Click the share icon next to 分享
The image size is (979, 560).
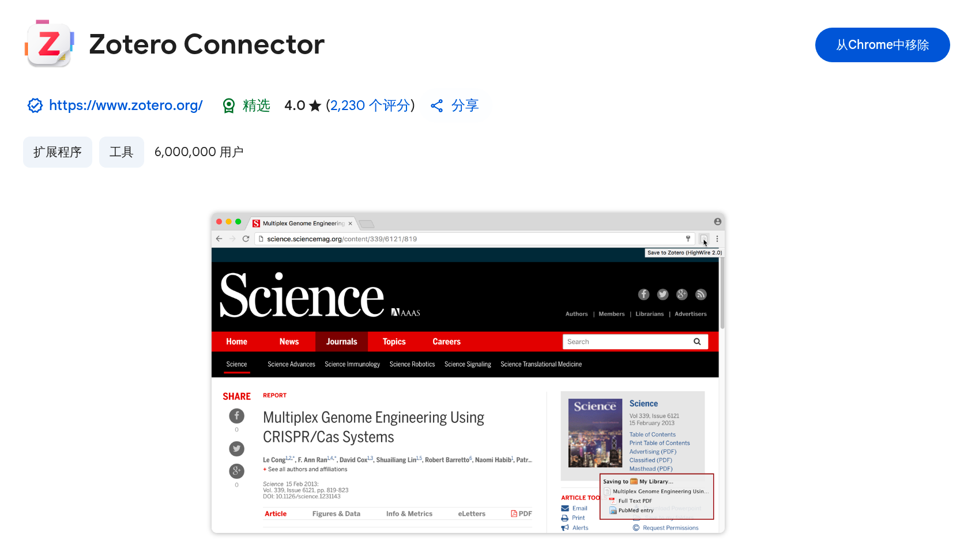pyautogui.click(x=437, y=105)
